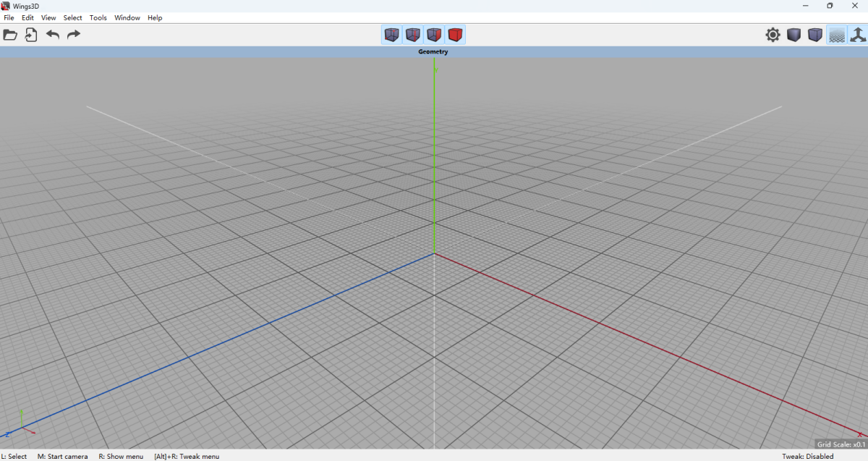
Task: Hide the ground plane grid
Action: point(837,35)
